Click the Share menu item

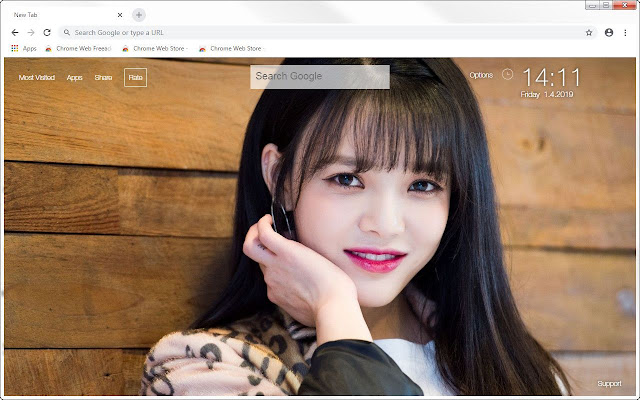103,77
